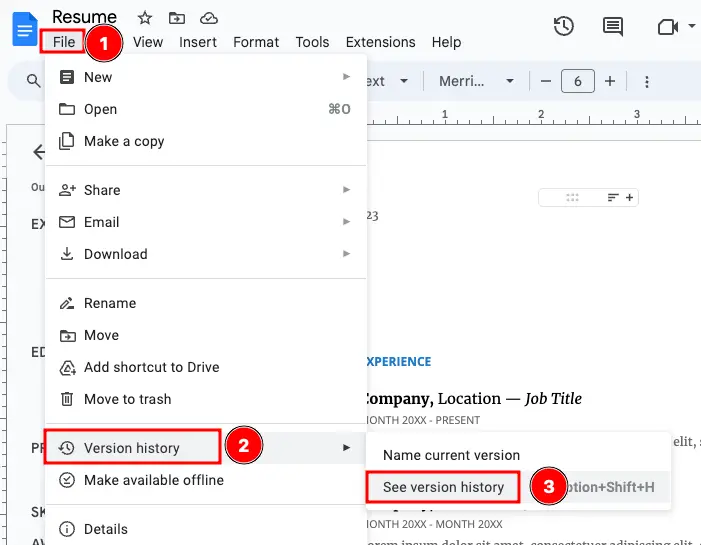701x545 pixels.
Task: Check the cloud saved status icon
Action: point(209,18)
